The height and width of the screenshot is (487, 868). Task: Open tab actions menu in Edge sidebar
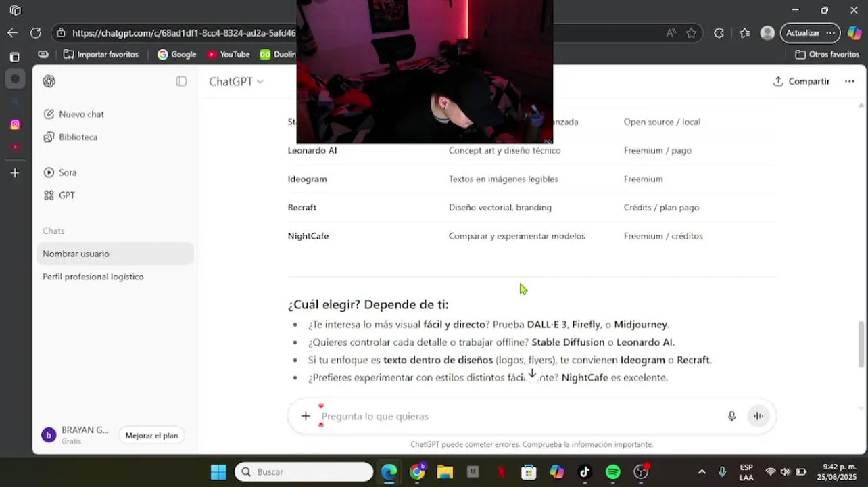(x=15, y=56)
